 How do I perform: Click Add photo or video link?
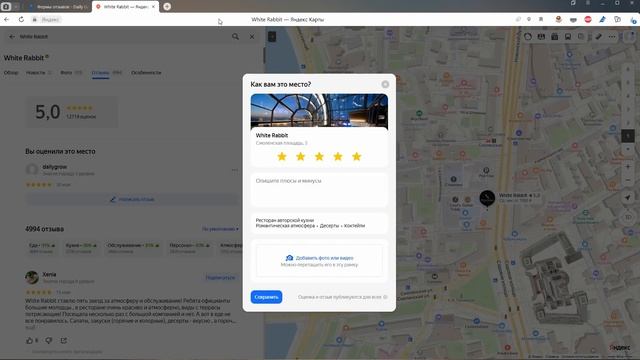tap(320, 258)
